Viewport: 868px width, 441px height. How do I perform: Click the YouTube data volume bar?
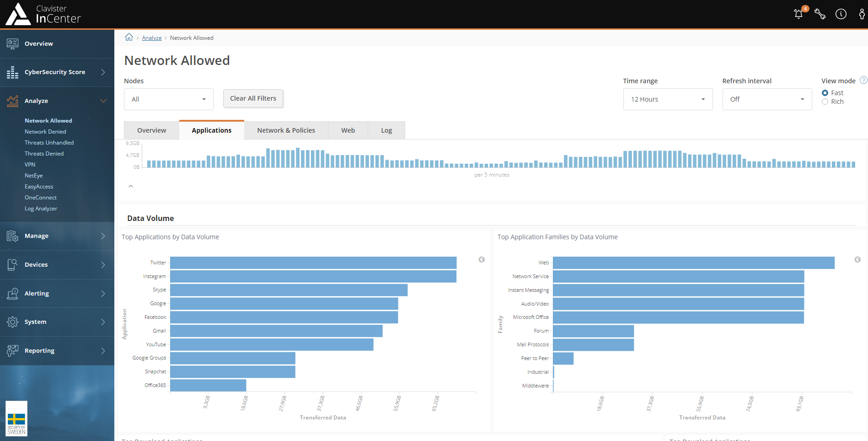point(272,344)
